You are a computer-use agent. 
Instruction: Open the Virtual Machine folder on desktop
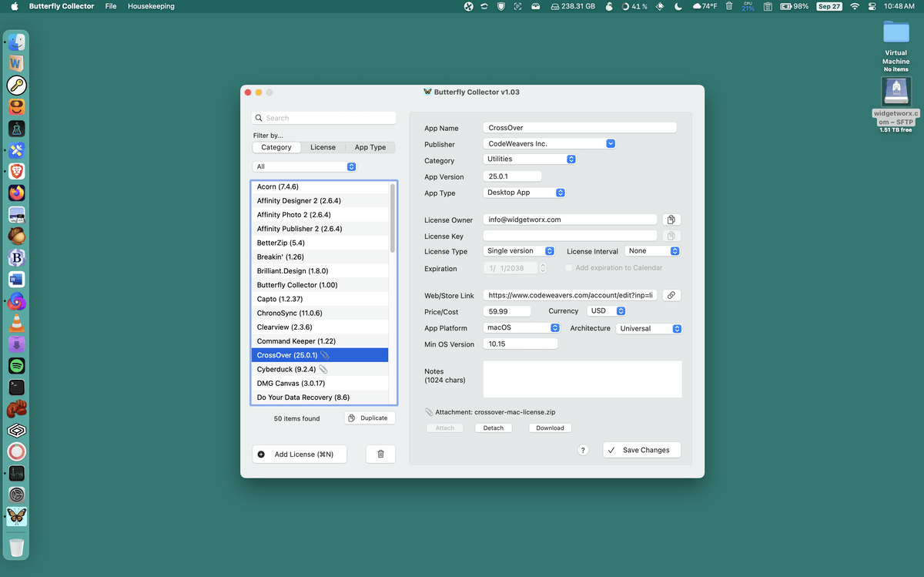(x=896, y=32)
